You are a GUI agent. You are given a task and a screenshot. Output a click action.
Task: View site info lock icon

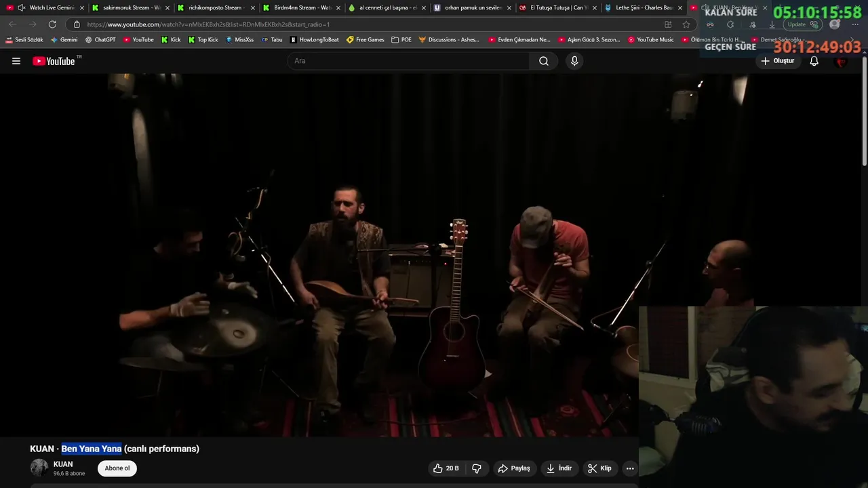pyautogui.click(x=77, y=24)
